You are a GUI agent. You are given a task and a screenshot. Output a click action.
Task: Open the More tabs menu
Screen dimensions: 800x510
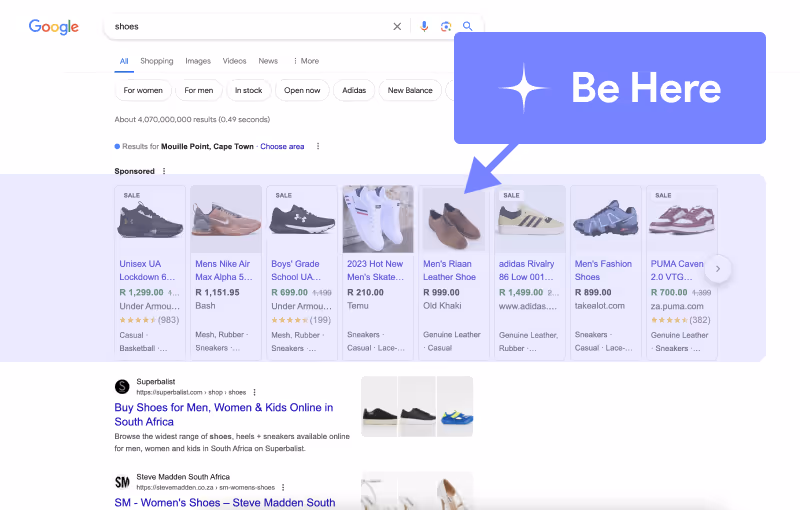[306, 61]
